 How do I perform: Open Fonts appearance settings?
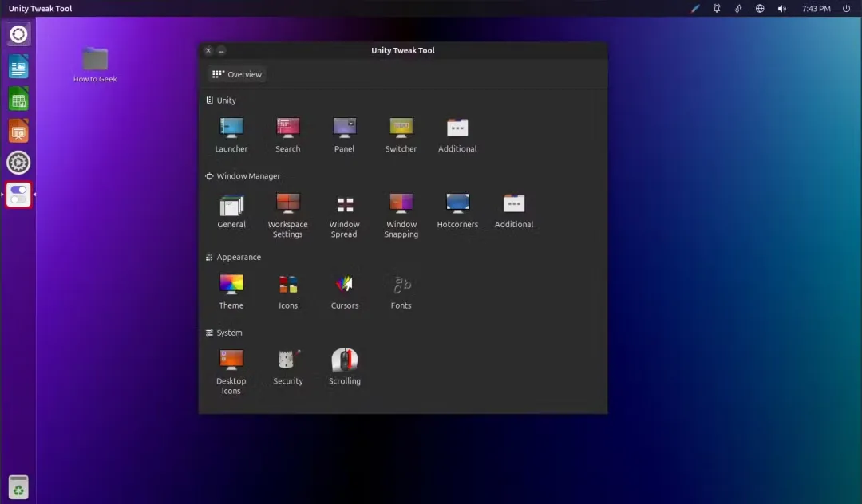(401, 292)
